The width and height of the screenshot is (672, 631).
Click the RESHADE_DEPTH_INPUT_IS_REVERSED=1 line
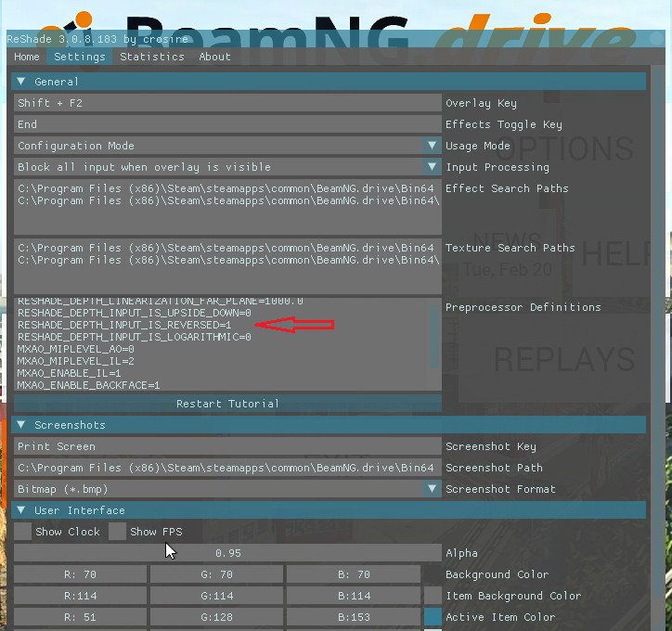[124, 325]
